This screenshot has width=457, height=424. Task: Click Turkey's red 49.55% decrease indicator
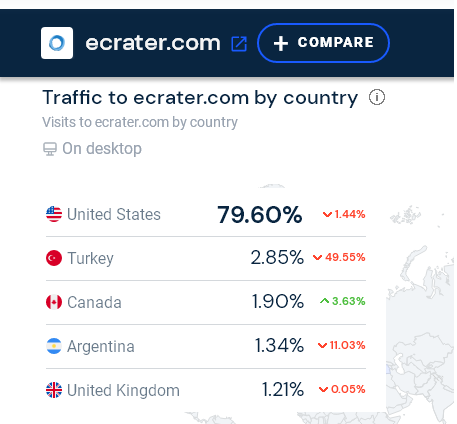339,257
